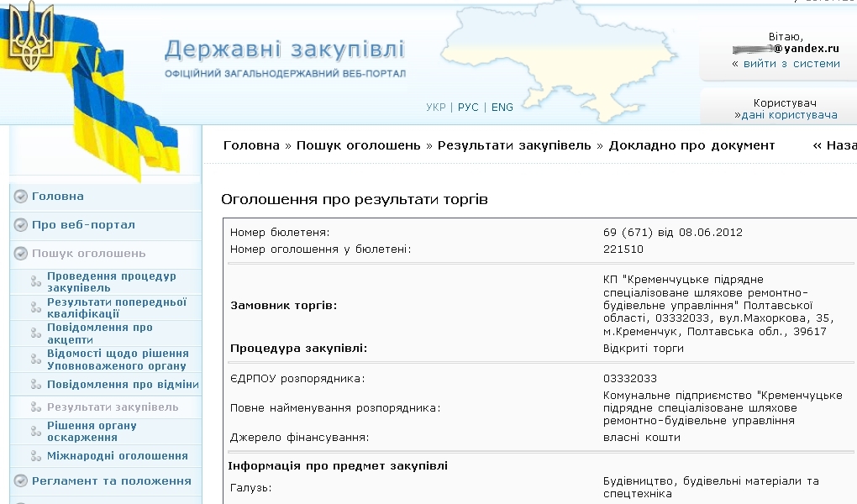This screenshot has height=504, width=857.
Task: Click bullet icon next to Проведення процедур закупівель
Action: [x=36, y=282]
